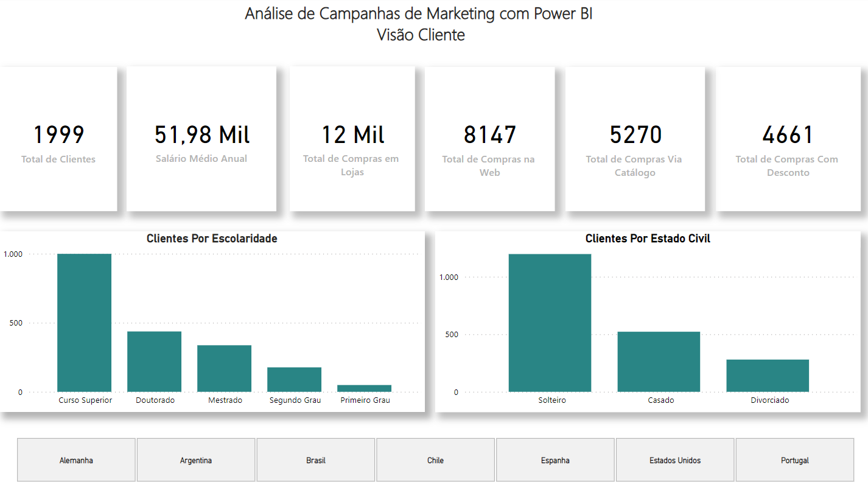868x485 pixels.
Task: Click the Doutorado axis label
Action: click(x=155, y=400)
